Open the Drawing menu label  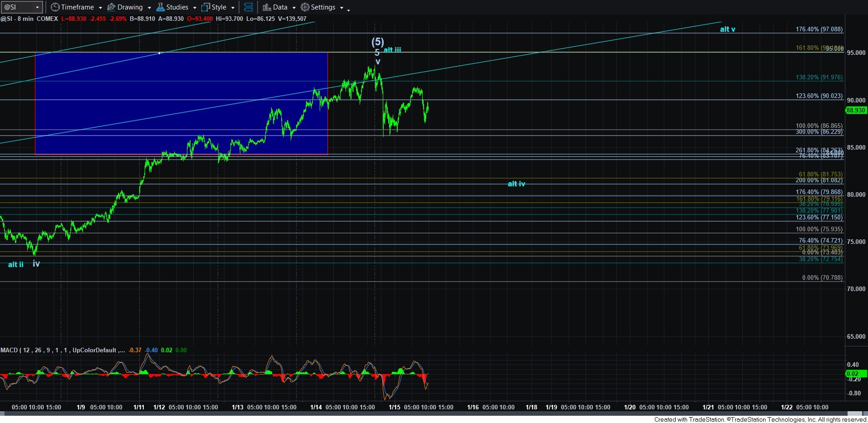(130, 7)
